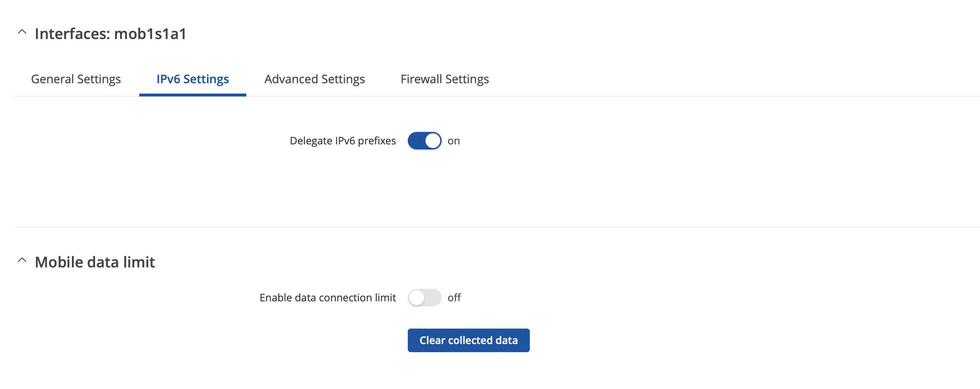Switch to the Advanced Settings tab
980x389 pixels.
pyautogui.click(x=314, y=79)
